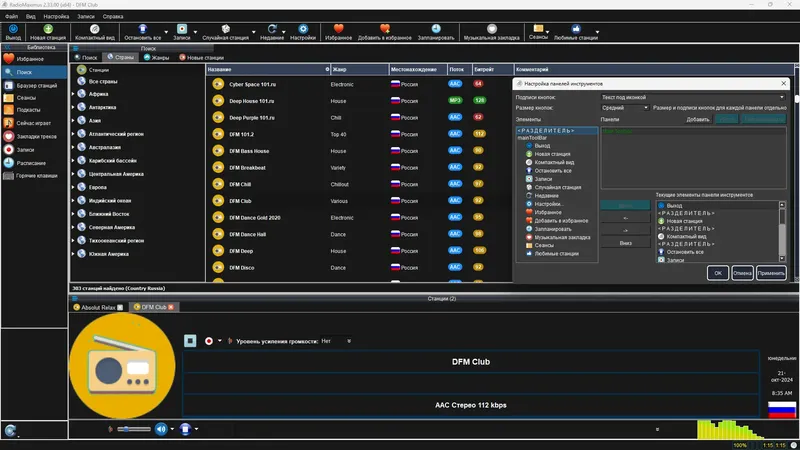Click the Остановить все toolbar icon
Image resolution: width=800 pixels, height=450 pixels.
point(143,29)
